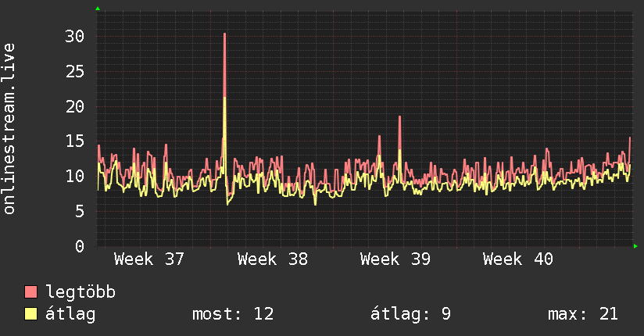Click the y-axis value 10
The height and width of the screenshot is (336, 644).
coord(75,177)
